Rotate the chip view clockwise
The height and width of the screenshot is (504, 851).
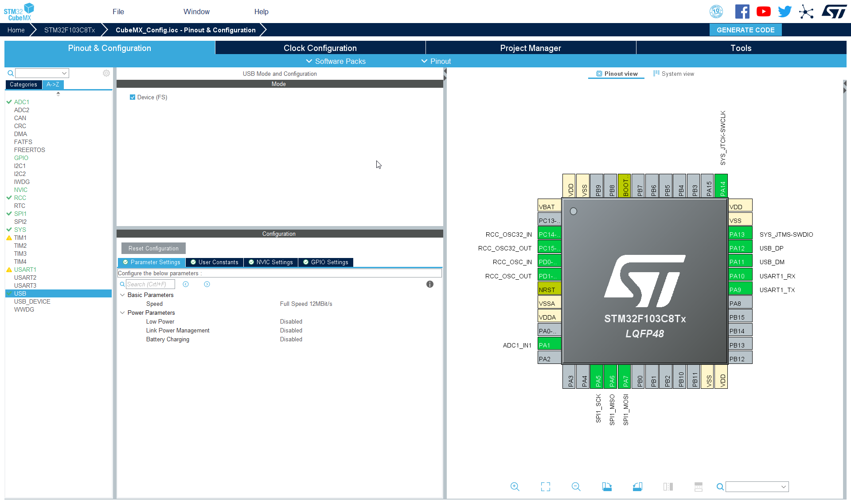(607, 487)
